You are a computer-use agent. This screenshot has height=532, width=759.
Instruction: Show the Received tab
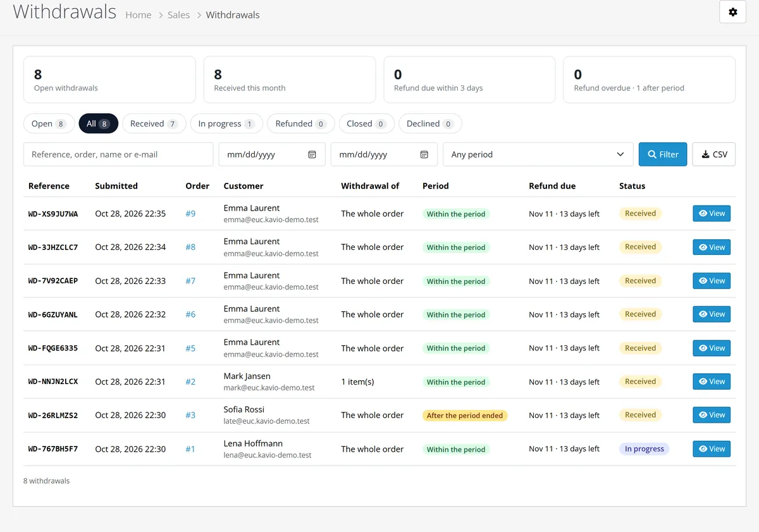[x=154, y=123]
